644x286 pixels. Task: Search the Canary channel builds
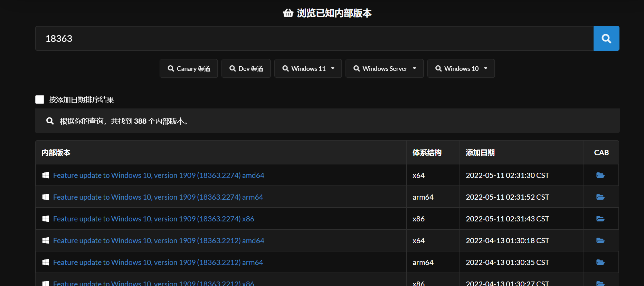(189, 68)
